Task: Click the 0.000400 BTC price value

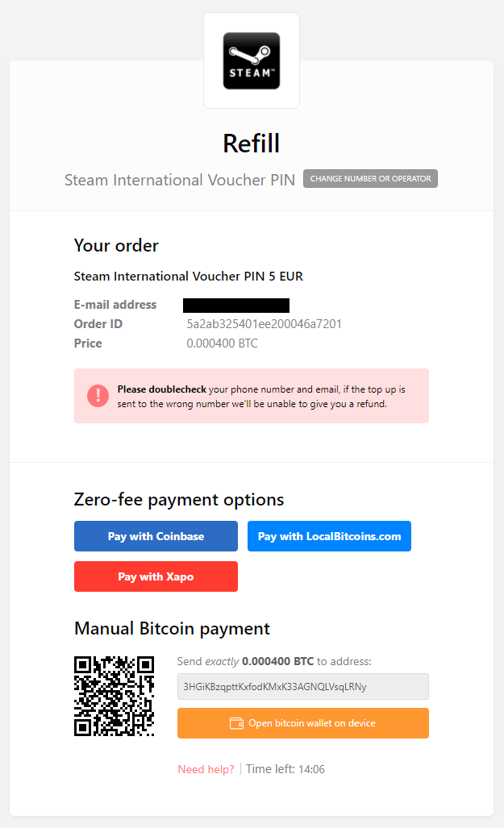Action: [222, 343]
